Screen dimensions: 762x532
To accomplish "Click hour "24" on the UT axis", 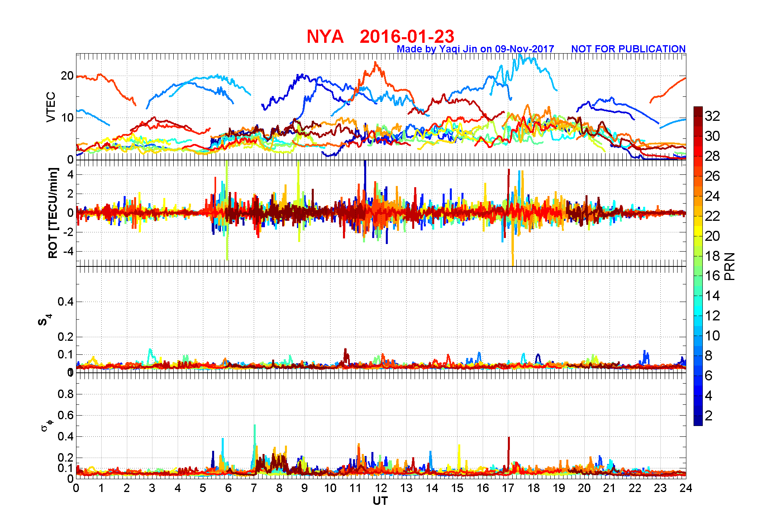I will point(686,488).
